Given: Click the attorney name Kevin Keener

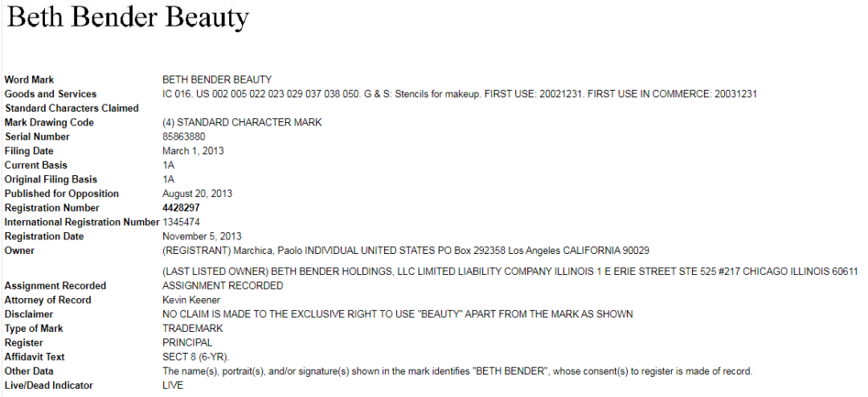Looking at the screenshot, I should [x=191, y=300].
